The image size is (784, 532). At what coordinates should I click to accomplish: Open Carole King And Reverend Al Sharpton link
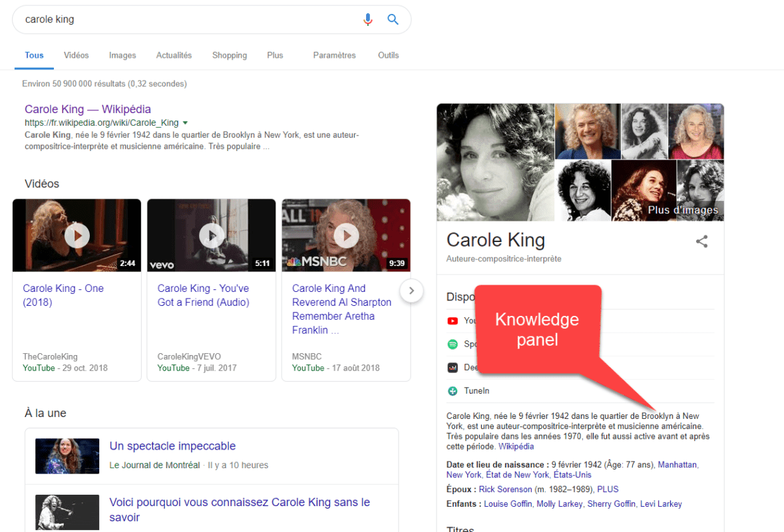342,309
